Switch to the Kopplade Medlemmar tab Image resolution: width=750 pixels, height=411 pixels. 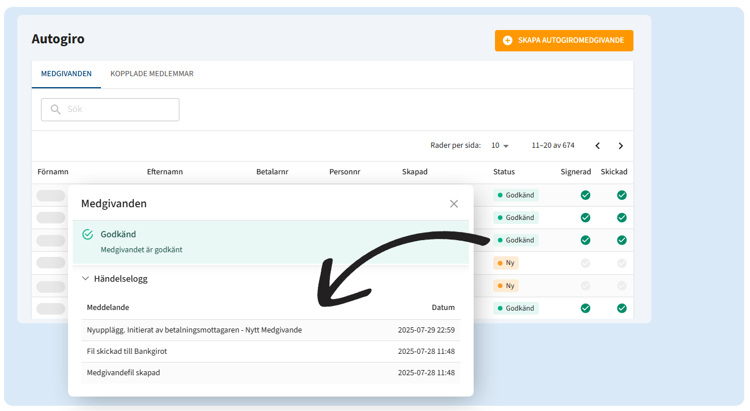coord(152,74)
